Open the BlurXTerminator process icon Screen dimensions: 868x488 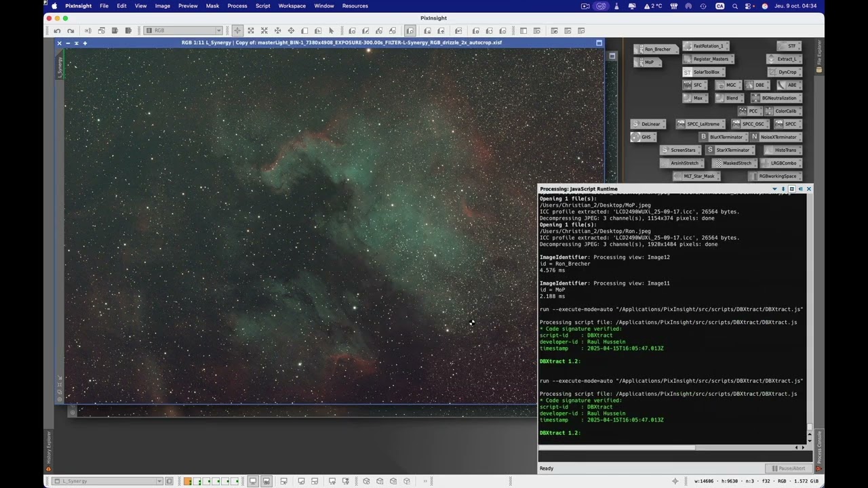coord(723,137)
